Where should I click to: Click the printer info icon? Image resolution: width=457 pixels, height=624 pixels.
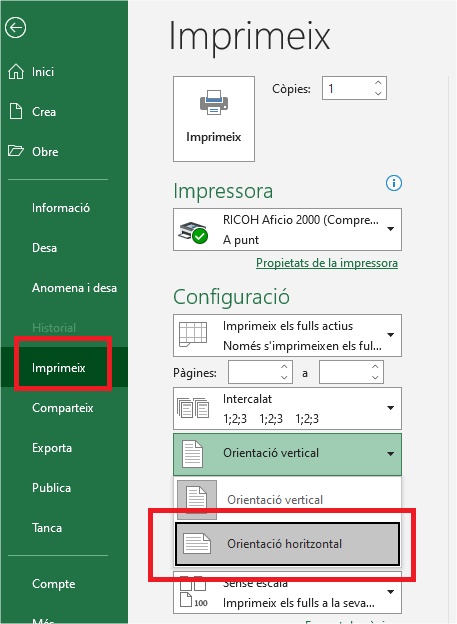[x=394, y=183]
